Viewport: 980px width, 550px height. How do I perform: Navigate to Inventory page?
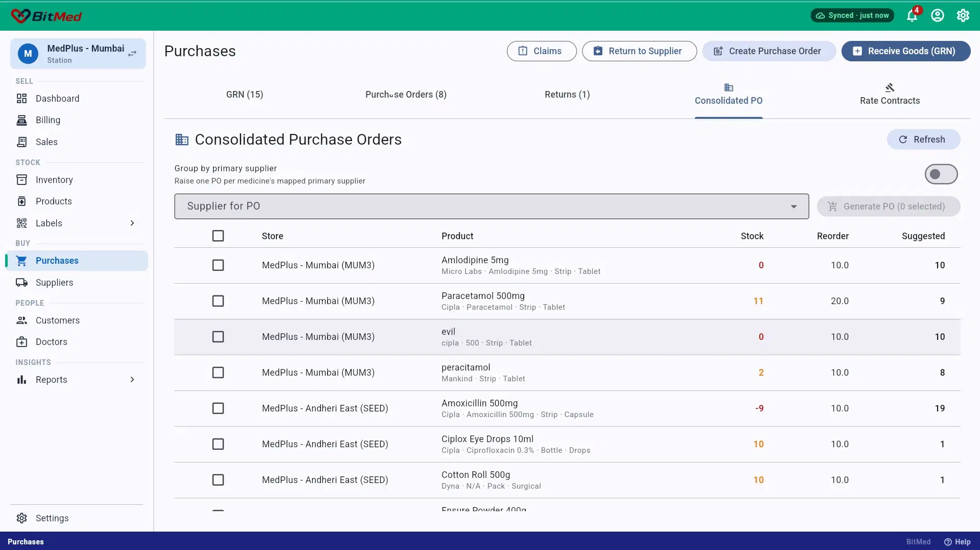[x=77, y=180]
